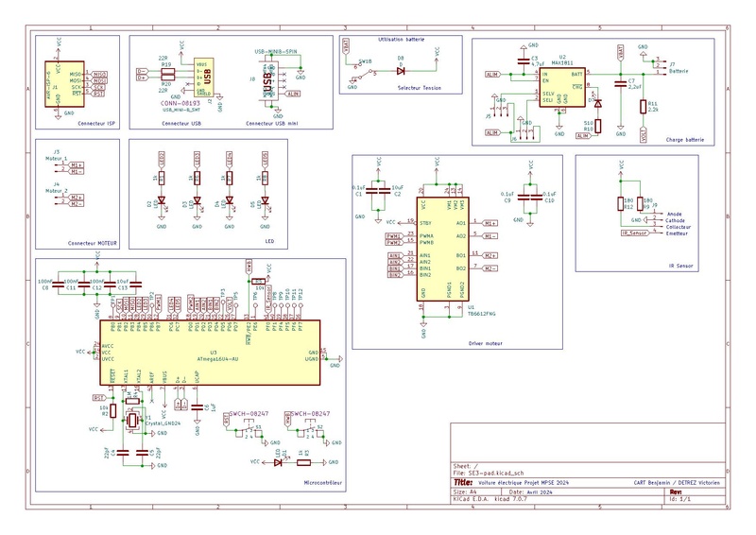Select resistor R11 2.2k
This screenshot has width=756, height=535.
click(x=644, y=107)
